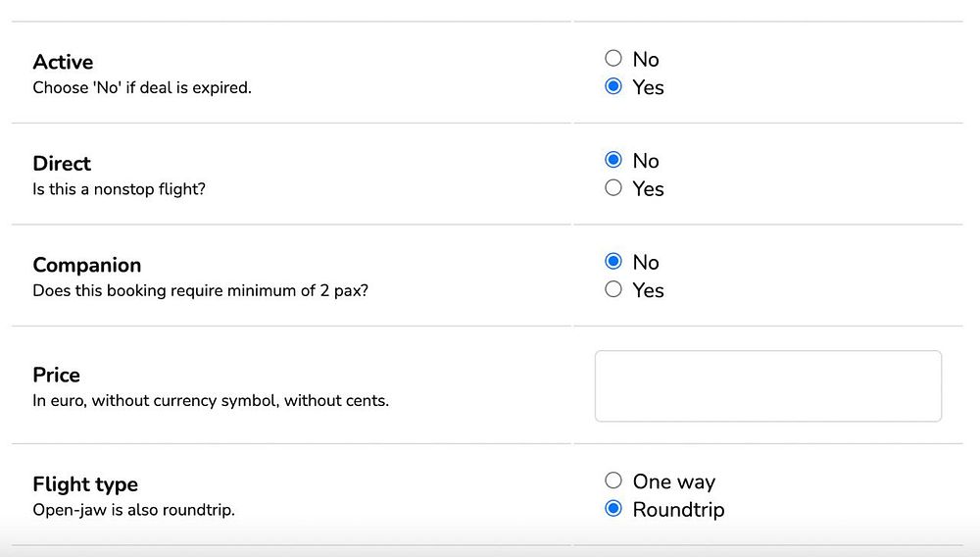Choose 'Yes' radio button for Direct flight
Viewport: 980px width, 557px height.
(x=613, y=188)
